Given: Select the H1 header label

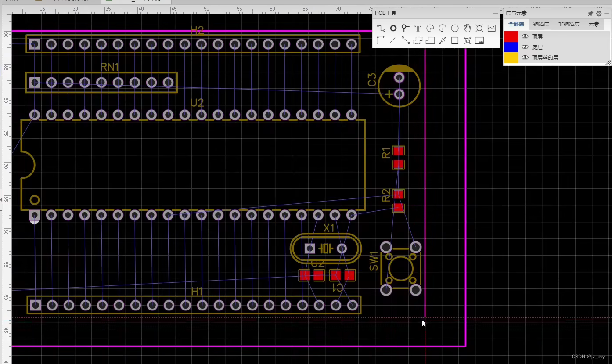Looking at the screenshot, I should (197, 292).
